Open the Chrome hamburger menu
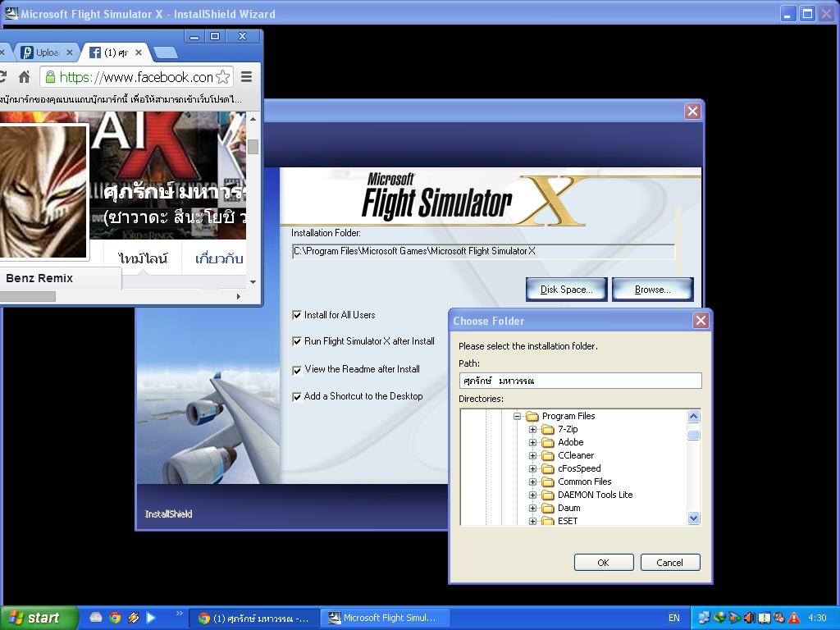Viewport: 840px width, 630px height. pyautogui.click(x=246, y=77)
